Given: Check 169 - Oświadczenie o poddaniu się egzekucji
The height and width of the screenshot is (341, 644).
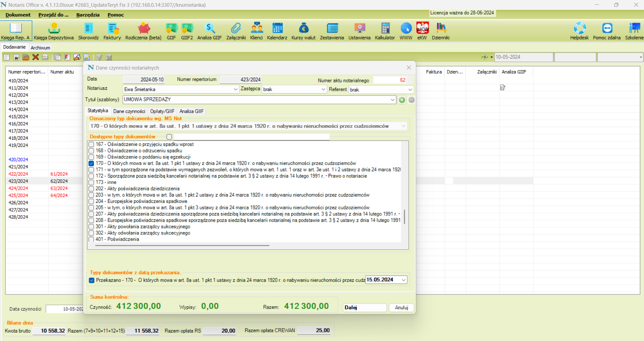Looking at the screenshot, I should click(x=91, y=157).
